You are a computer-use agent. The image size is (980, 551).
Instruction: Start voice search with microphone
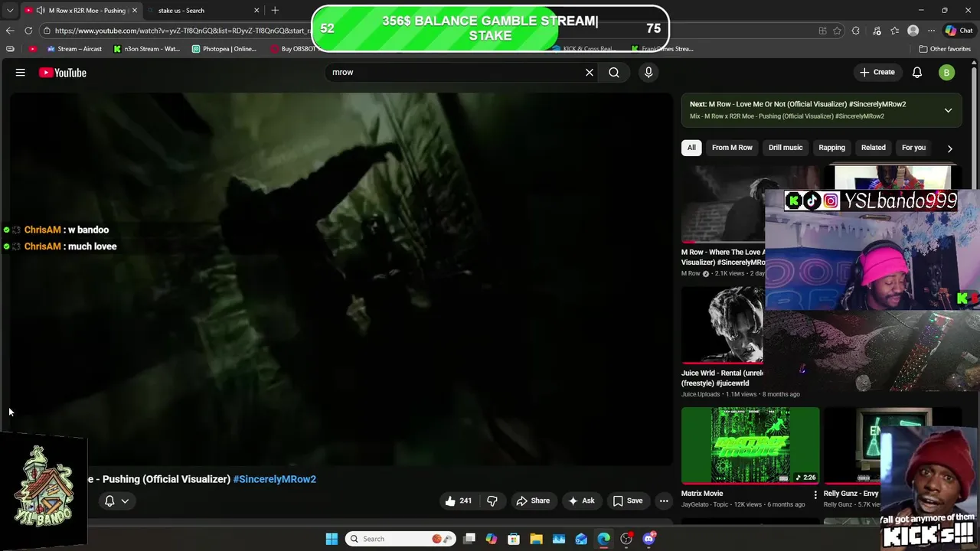648,73
